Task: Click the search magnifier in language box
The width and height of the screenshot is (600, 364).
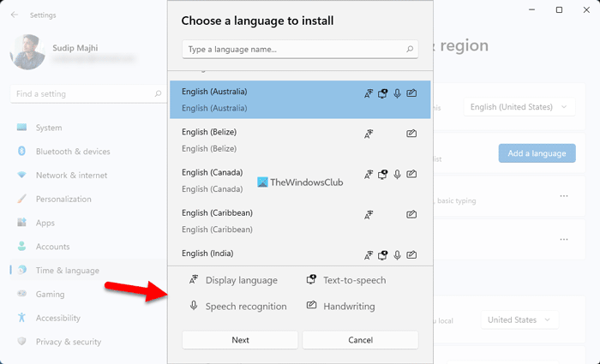Action: click(410, 50)
